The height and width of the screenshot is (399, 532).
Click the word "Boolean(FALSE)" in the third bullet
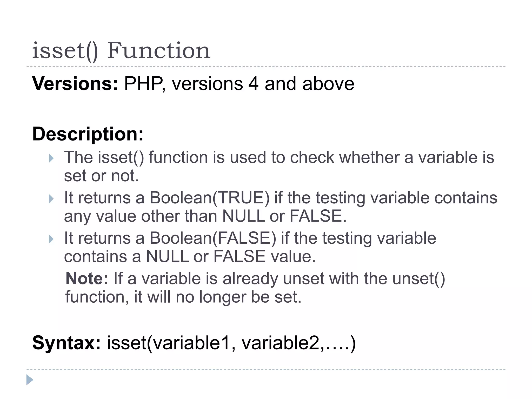(213, 238)
